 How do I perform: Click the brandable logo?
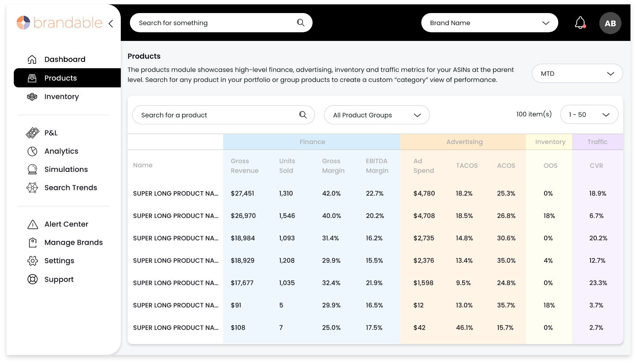[x=59, y=23]
